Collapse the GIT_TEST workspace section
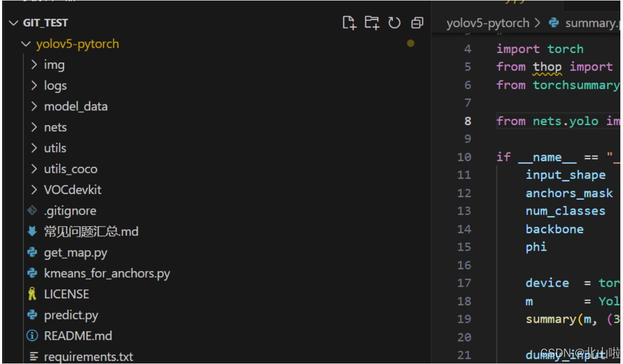The height and width of the screenshot is (364, 623). 13,23
